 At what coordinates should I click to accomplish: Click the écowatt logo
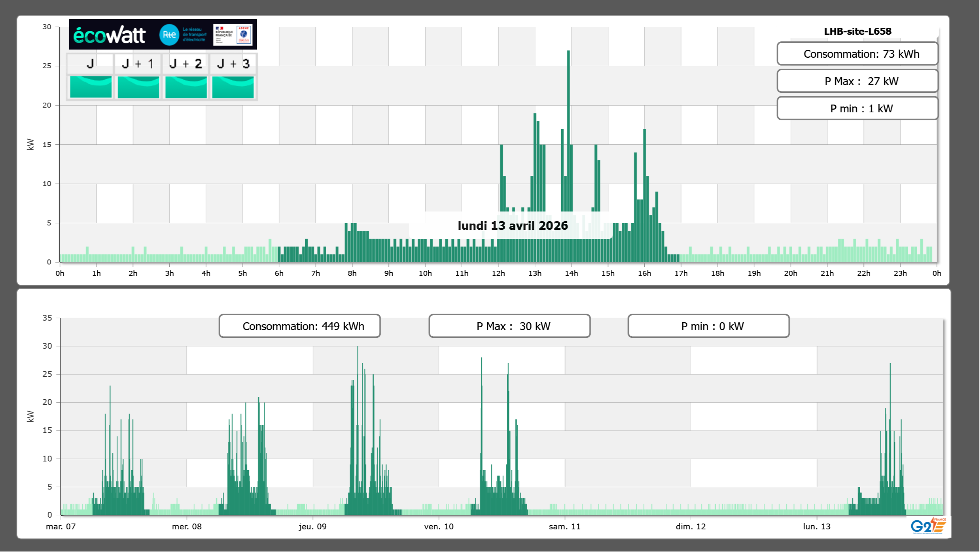pyautogui.click(x=109, y=35)
